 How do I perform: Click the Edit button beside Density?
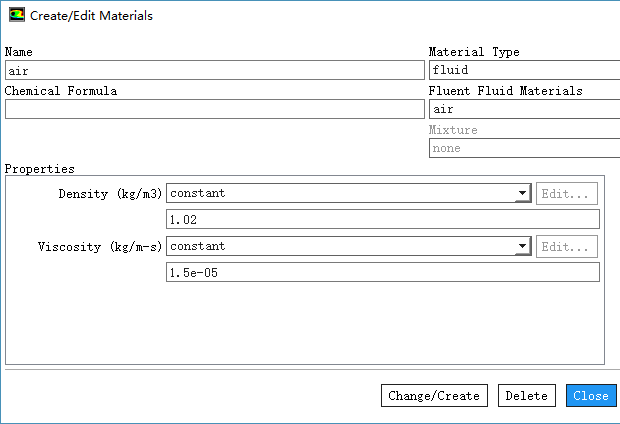point(567,194)
